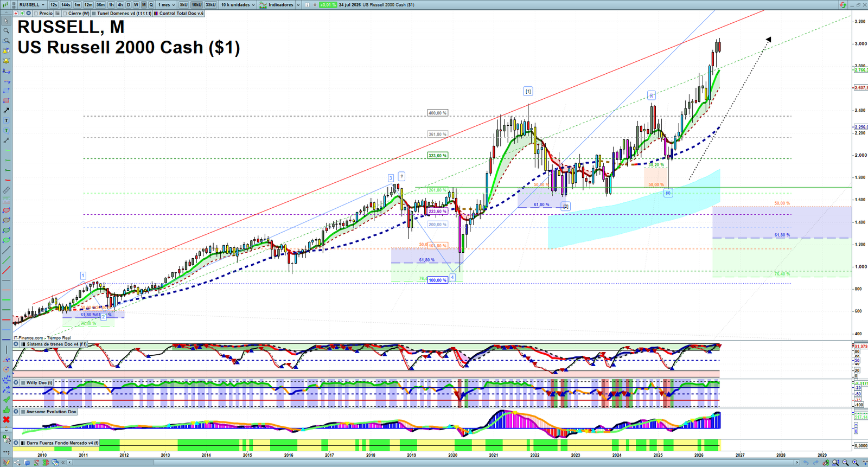Close the Awesome Evolution Doc indicator panel
This screenshot has height=467, width=868.
point(16,412)
